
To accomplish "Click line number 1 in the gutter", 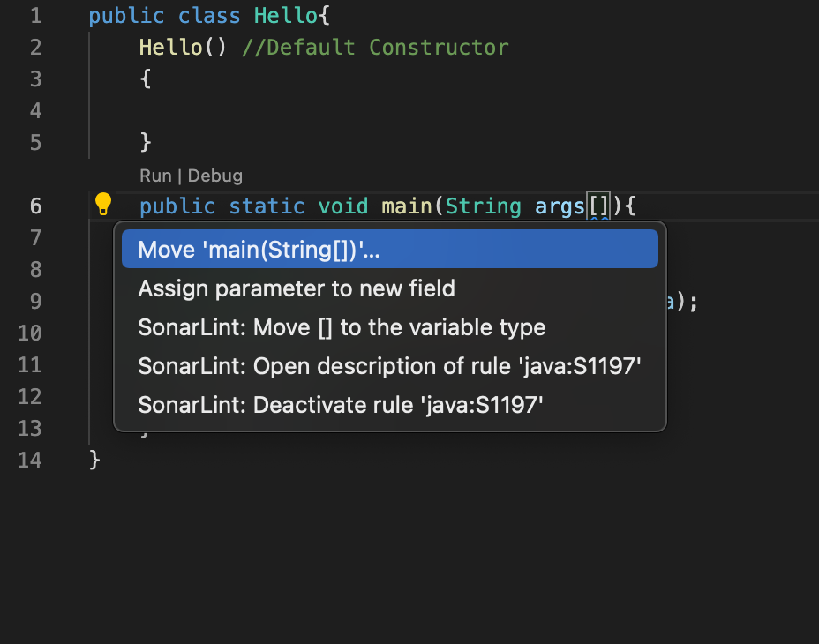I will (x=35, y=16).
